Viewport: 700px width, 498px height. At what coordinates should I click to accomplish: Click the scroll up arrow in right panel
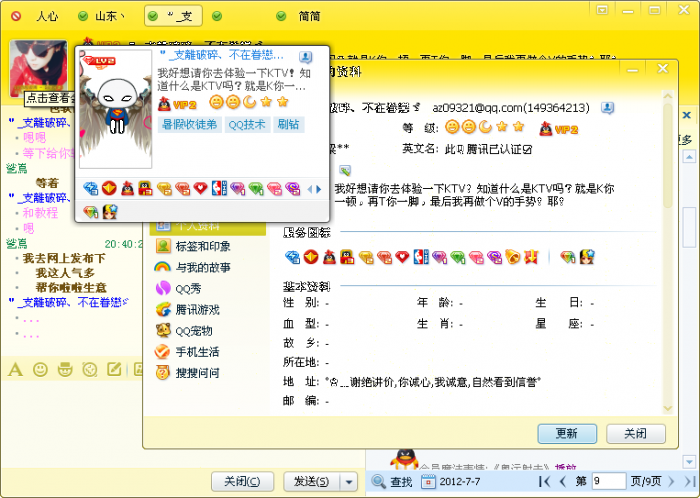point(689,157)
